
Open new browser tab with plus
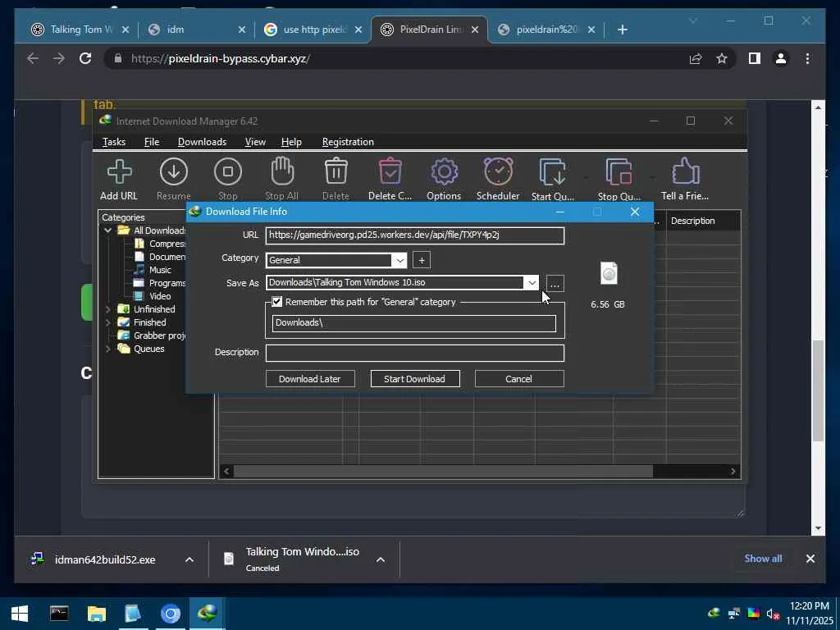(623, 30)
